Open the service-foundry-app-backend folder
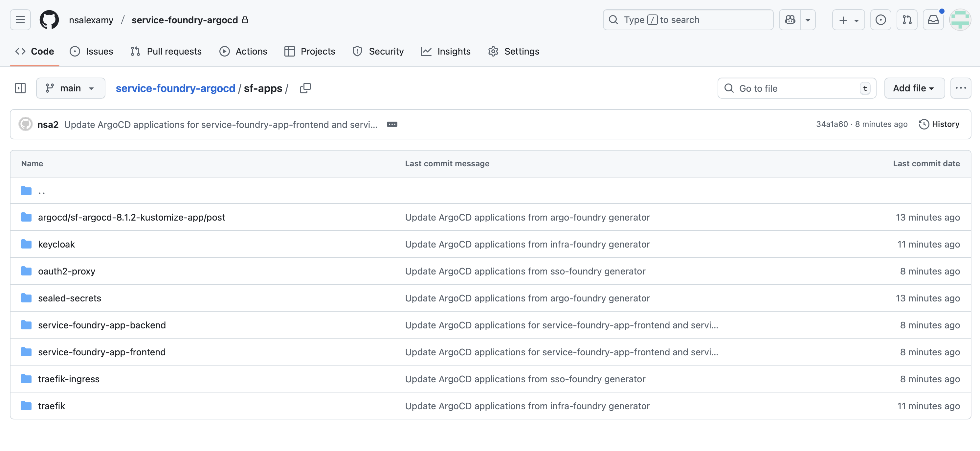Screen dimensions: 980x451 (102, 325)
